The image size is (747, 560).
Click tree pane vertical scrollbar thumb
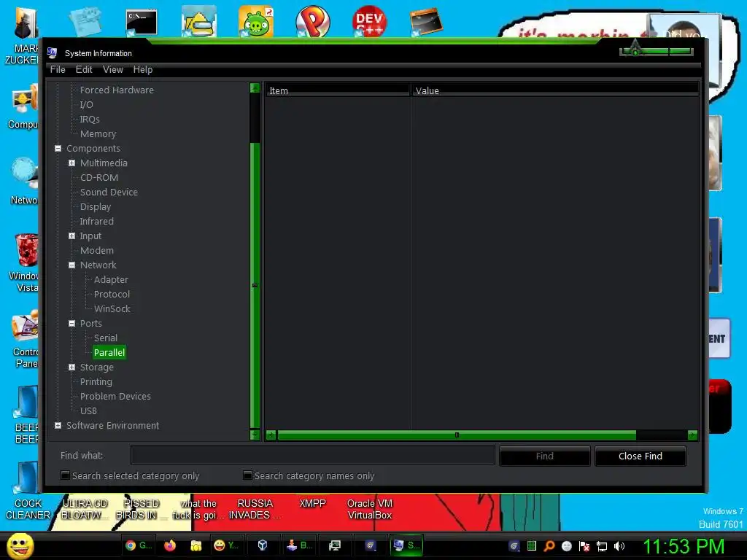255,285
